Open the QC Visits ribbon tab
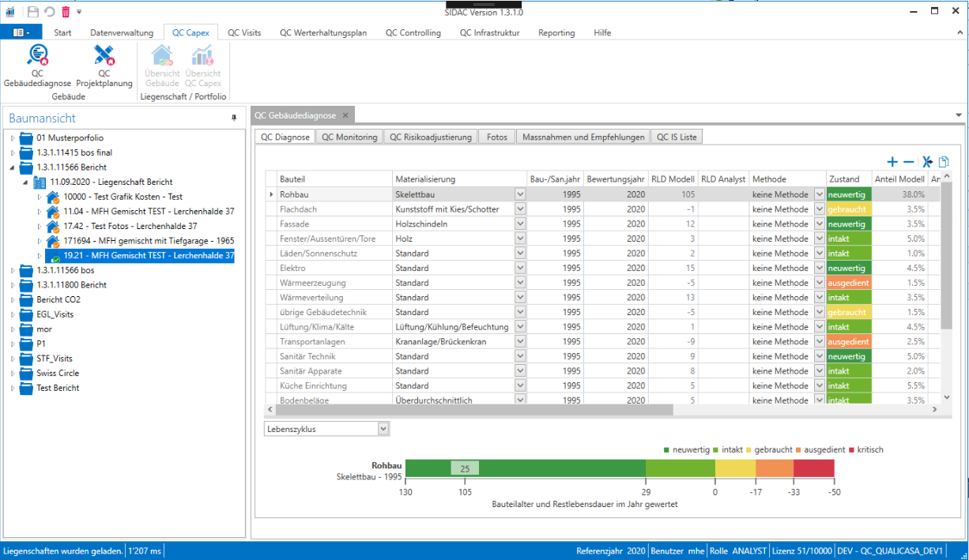The width and height of the screenshot is (969, 560). [x=245, y=32]
